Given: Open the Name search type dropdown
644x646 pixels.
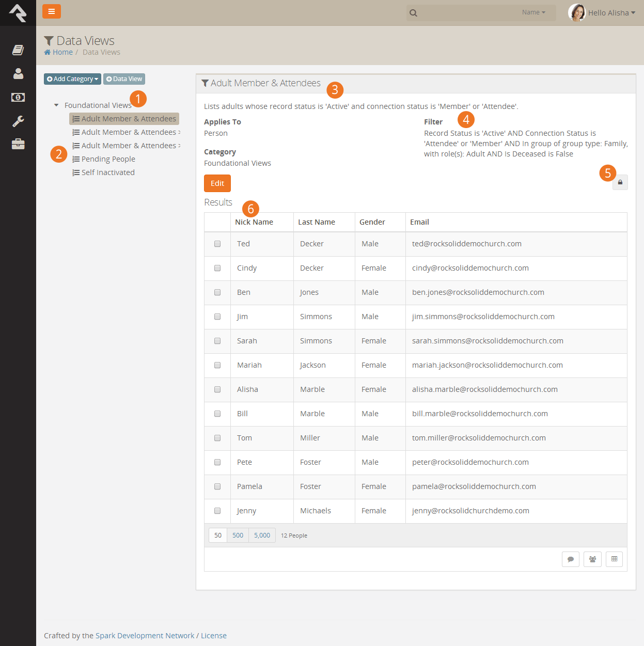Looking at the screenshot, I should [x=533, y=12].
